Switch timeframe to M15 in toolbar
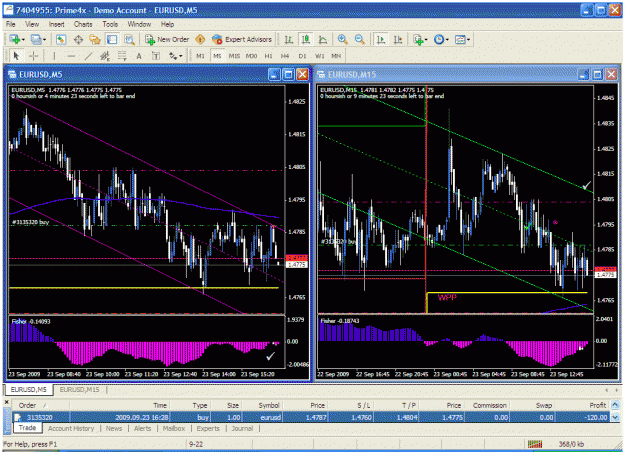The width and height of the screenshot is (625, 452). (x=234, y=56)
